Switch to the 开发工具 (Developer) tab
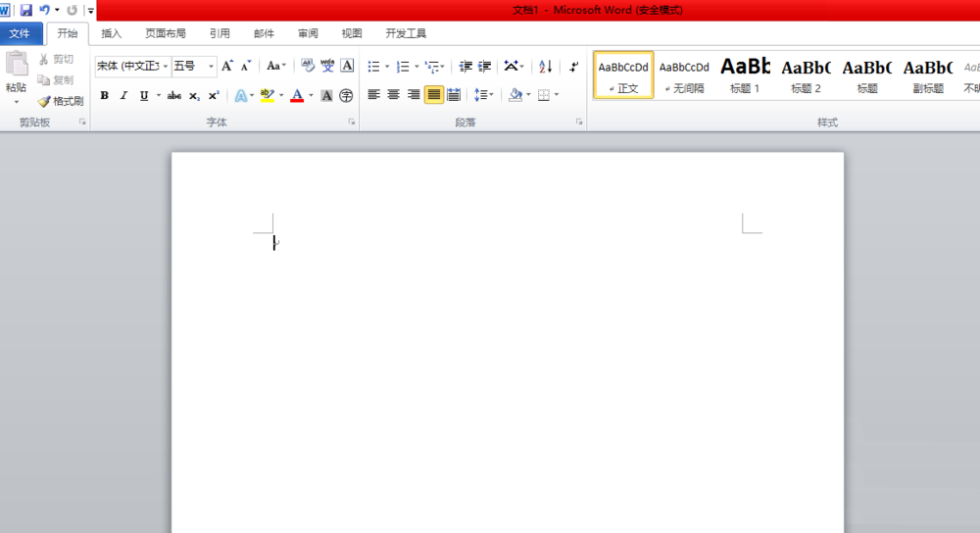This screenshot has height=533, width=980. click(x=407, y=33)
